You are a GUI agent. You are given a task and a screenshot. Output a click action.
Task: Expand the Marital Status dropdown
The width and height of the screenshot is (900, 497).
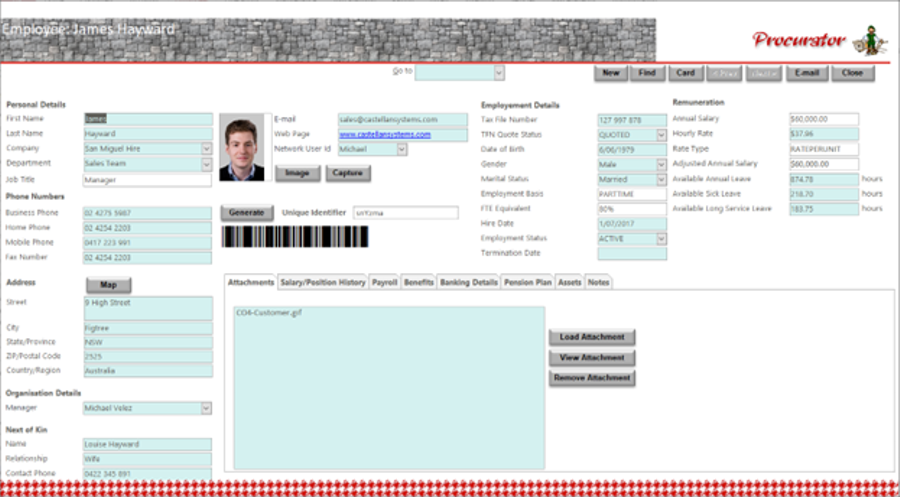click(x=661, y=180)
